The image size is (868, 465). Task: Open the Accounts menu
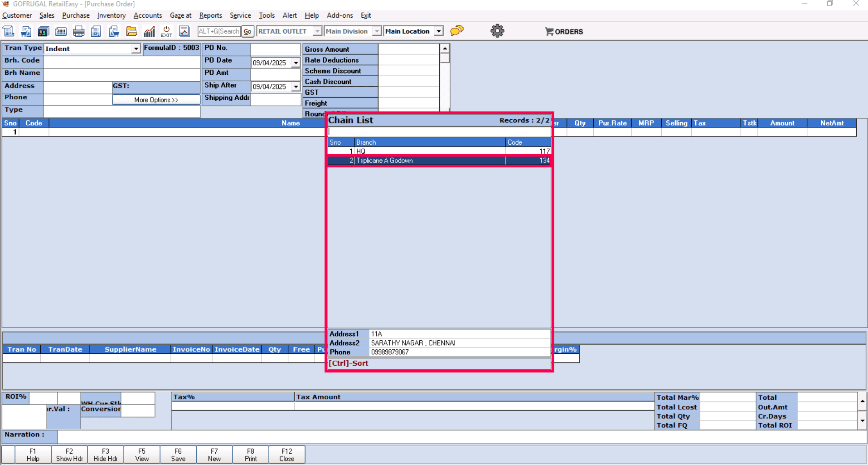(x=148, y=15)
